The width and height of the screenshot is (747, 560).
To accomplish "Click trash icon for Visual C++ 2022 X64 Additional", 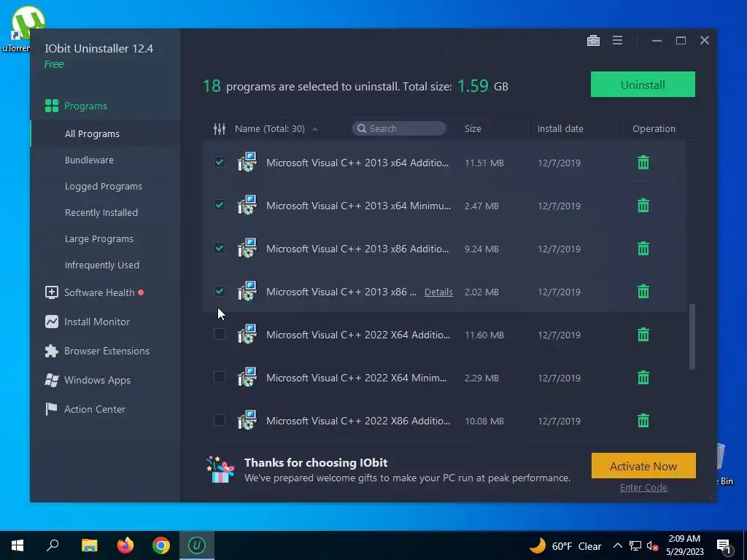I will coord(643,334).
